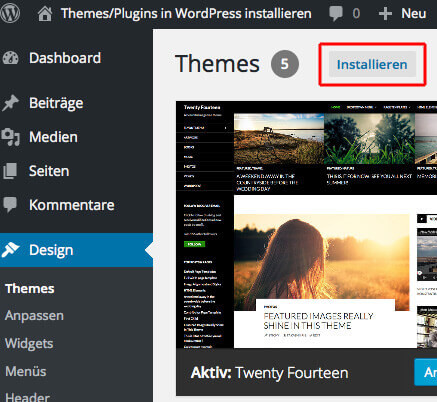
Task: Click the Dashboard gauge icon
Action: coord(11,58)
